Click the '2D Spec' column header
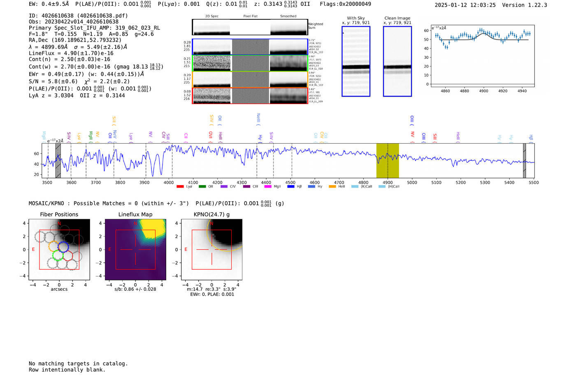The height and width of the screenshot is (392, 576). (212, 16)
